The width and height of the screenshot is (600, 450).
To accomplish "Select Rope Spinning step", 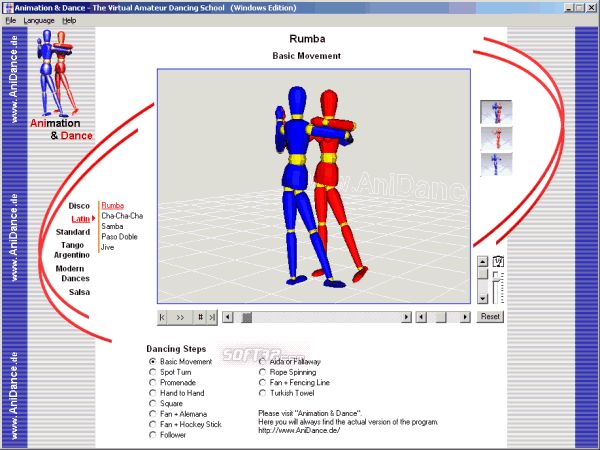I will [288, 372].
